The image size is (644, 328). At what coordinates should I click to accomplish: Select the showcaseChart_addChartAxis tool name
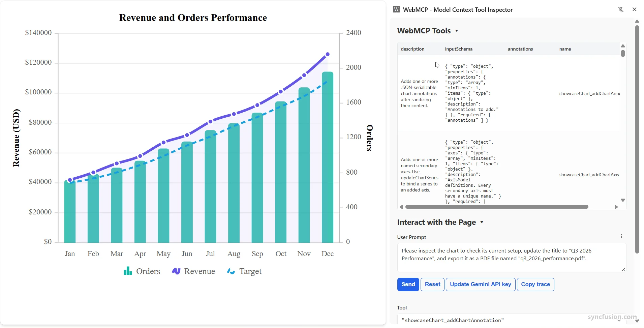[x=589, y=175]
